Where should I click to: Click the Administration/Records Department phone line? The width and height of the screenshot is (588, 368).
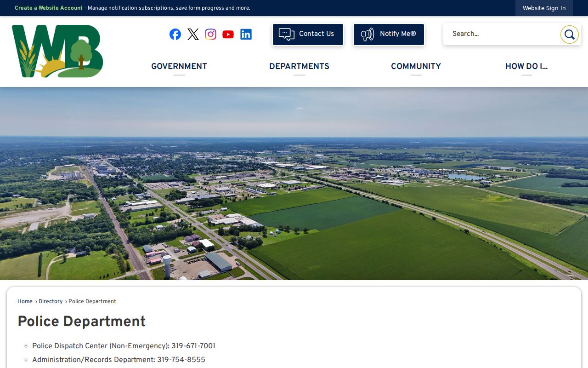point(119,360)
